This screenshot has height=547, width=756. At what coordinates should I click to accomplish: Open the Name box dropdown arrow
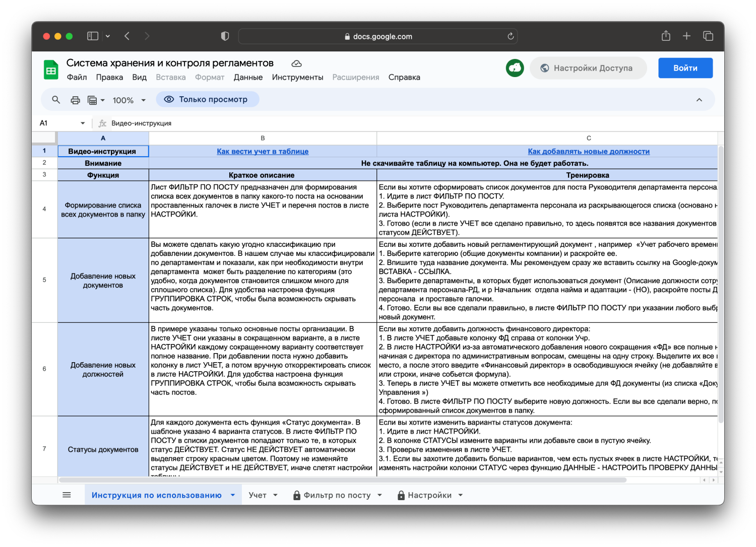tap(83, 123)
